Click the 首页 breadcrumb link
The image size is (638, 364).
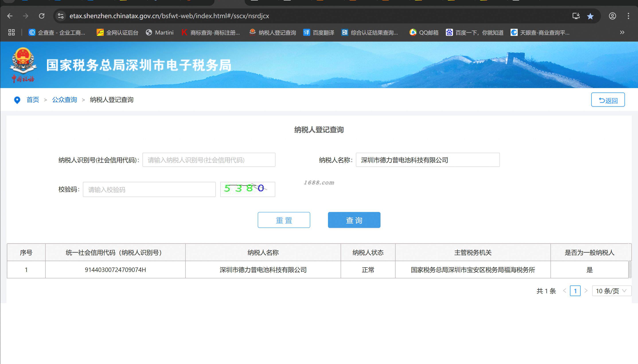coord(33,100)
